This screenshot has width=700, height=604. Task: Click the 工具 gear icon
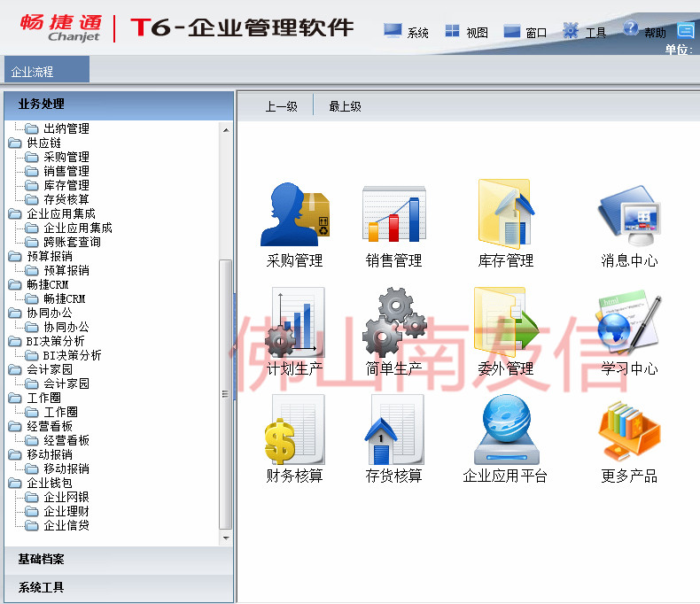point(571,30)
